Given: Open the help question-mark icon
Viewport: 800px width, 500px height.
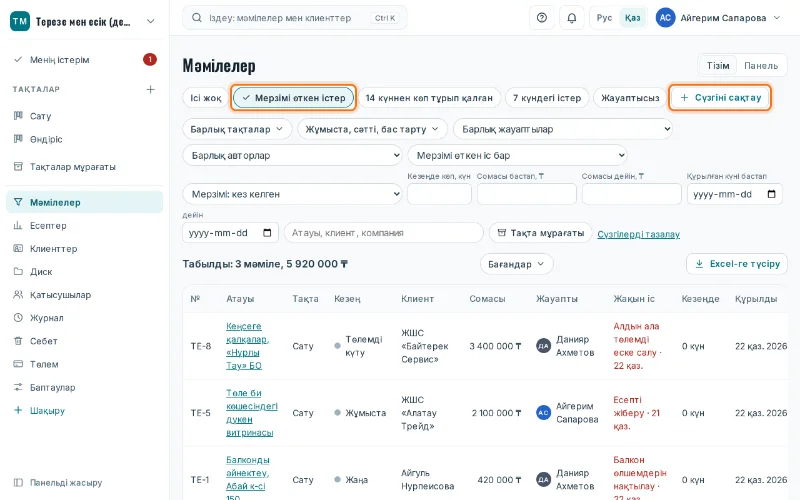Looking at the screenshot, I should [542, 18].
